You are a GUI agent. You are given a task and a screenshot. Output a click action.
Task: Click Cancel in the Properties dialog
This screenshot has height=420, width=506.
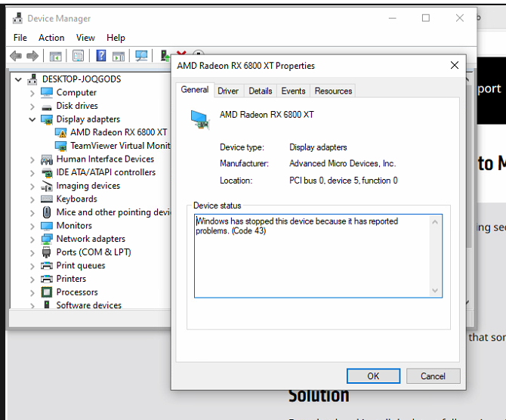click(x=433, y=376)
